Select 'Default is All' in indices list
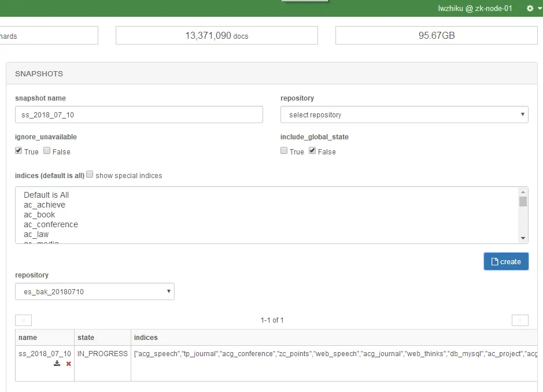The height and width of the screenshot is (392, 543). (46, 195)
